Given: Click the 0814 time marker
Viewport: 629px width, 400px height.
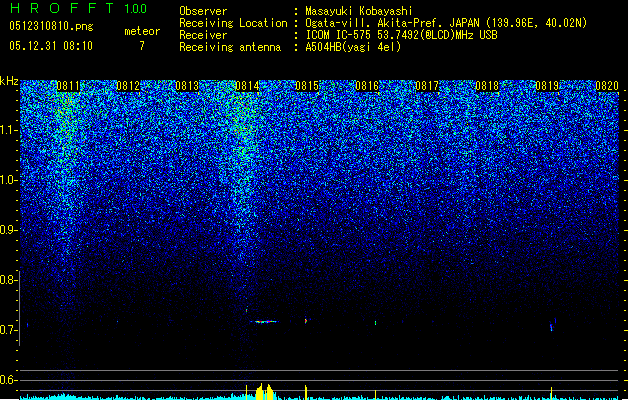Looking at the screenshot, I should point(247,86).
